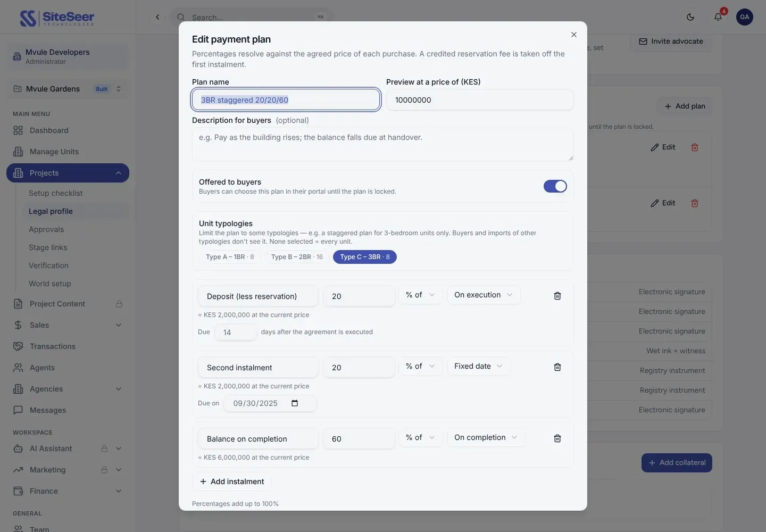Toggle the Offered to buyers switch
Image resolution: width=766 pixels, height=532 pixels.
(555, 186)
